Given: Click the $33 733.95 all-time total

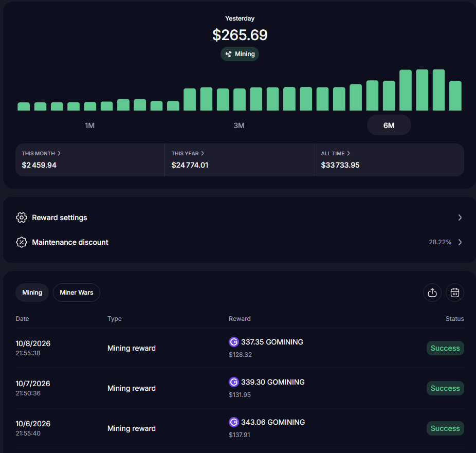Looking at the screenshot, I should (340, 165).
